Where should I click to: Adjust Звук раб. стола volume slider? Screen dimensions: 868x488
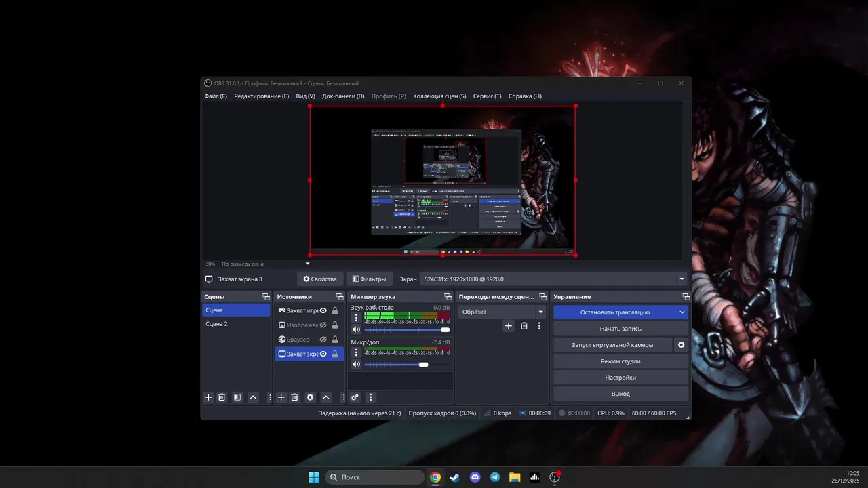click(407, 329)
